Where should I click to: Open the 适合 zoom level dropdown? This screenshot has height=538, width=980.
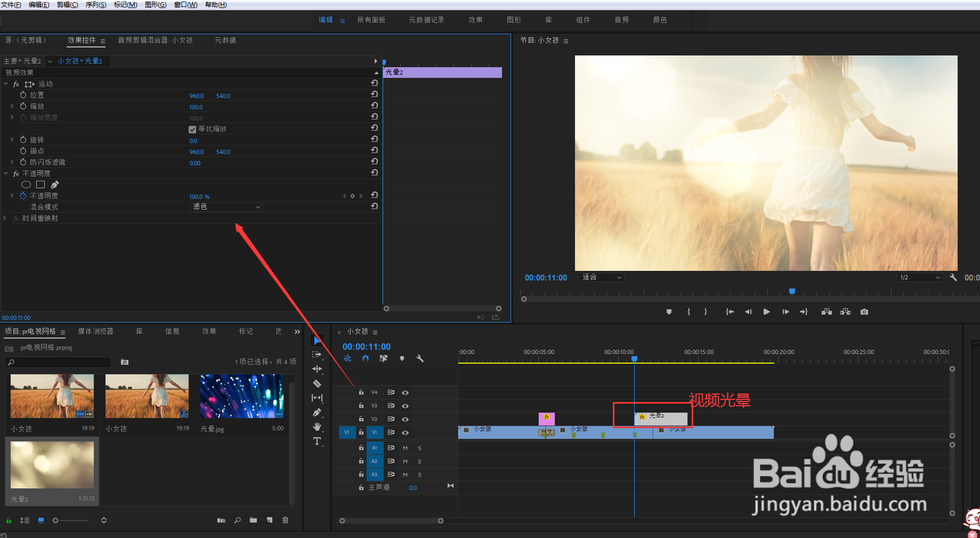pos(601,277)
